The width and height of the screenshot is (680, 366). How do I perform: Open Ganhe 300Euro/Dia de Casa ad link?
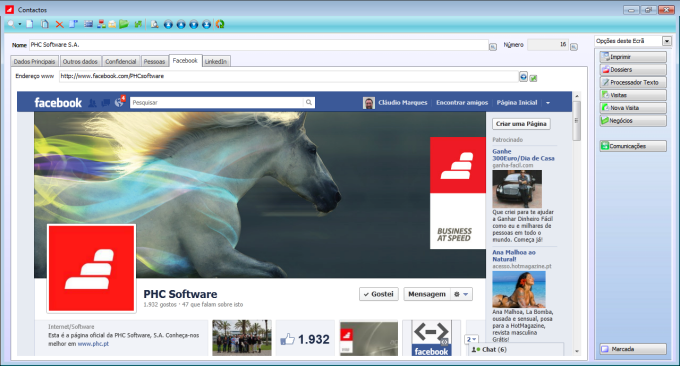coord(523,155)
